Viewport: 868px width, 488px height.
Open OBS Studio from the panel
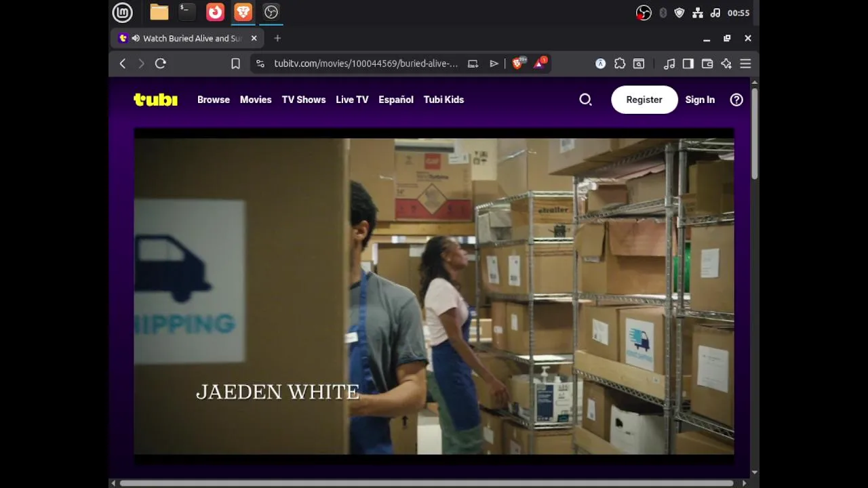coord(271,12)
